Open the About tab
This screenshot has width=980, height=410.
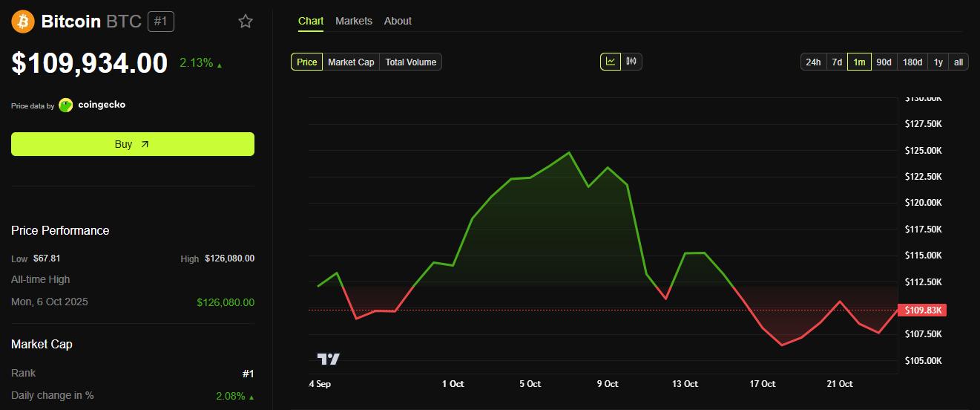coord(398,21)
